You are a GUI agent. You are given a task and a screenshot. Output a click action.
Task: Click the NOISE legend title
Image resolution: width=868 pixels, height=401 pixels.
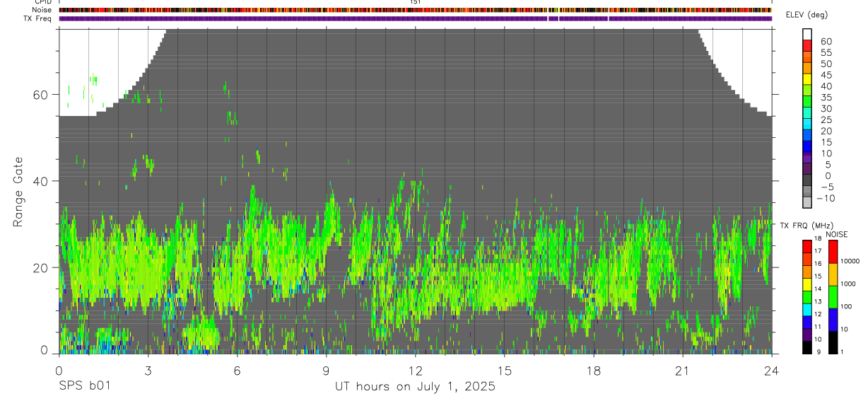click(836, 234)
